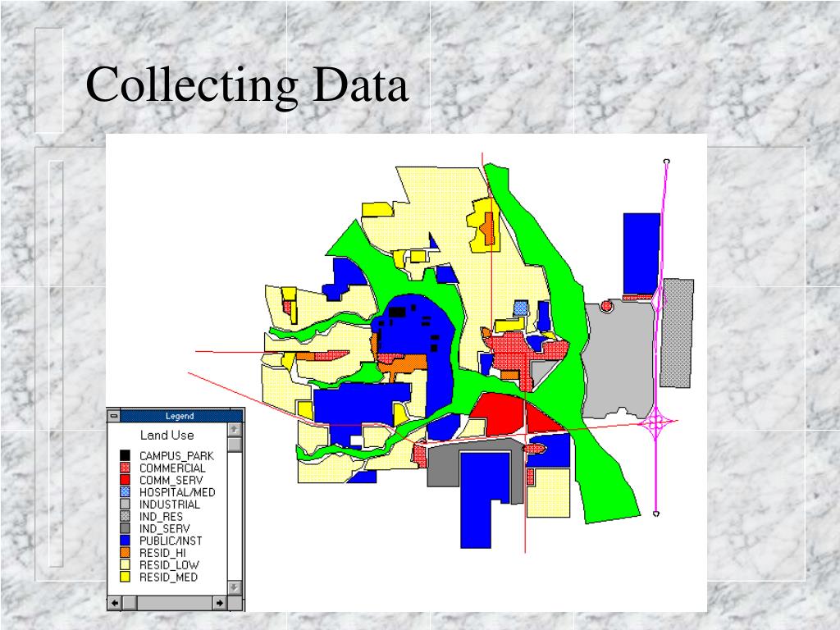Click the PUBLIC/INST blue swatch
This screenshot has width=840, height=630.
point(125,541)
